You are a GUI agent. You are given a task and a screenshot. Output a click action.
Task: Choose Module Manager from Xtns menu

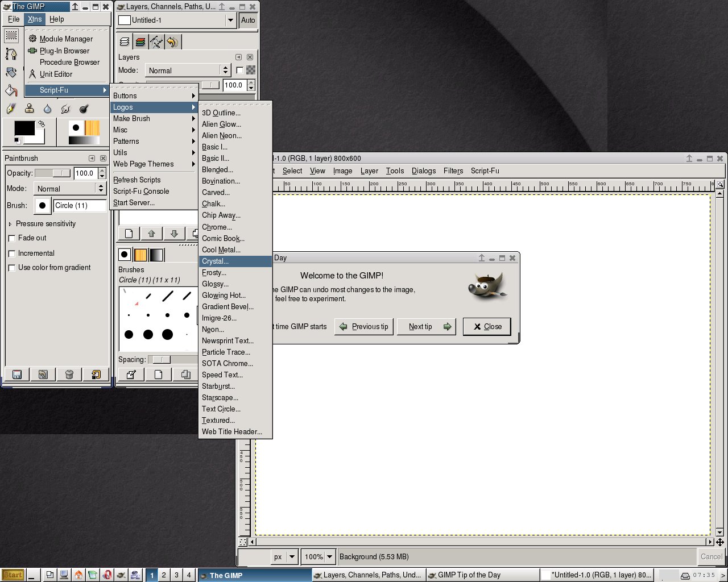[x=67, y=39]
